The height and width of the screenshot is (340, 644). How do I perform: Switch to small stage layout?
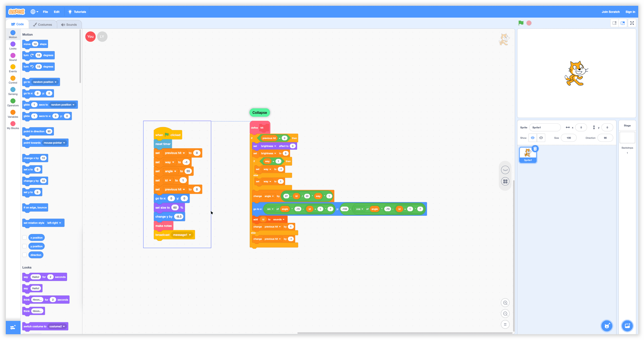(x=614, y=23)
